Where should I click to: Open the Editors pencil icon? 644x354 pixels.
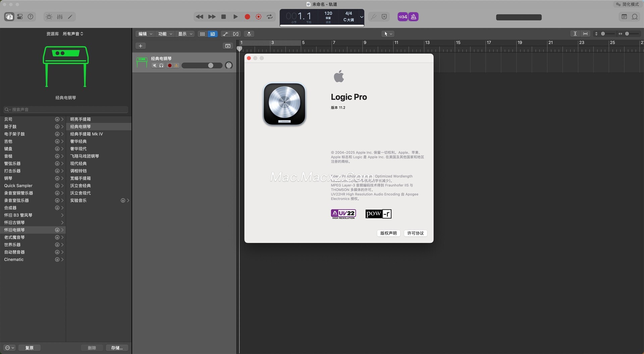[70, 17]
